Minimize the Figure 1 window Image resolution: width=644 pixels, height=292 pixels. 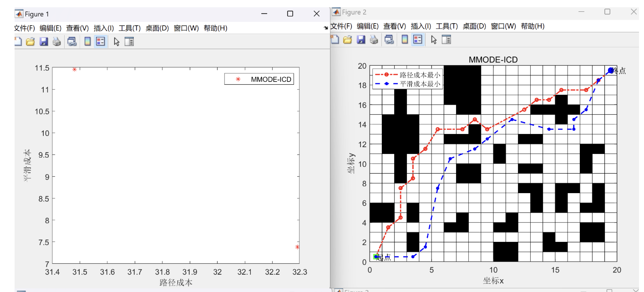264,14
